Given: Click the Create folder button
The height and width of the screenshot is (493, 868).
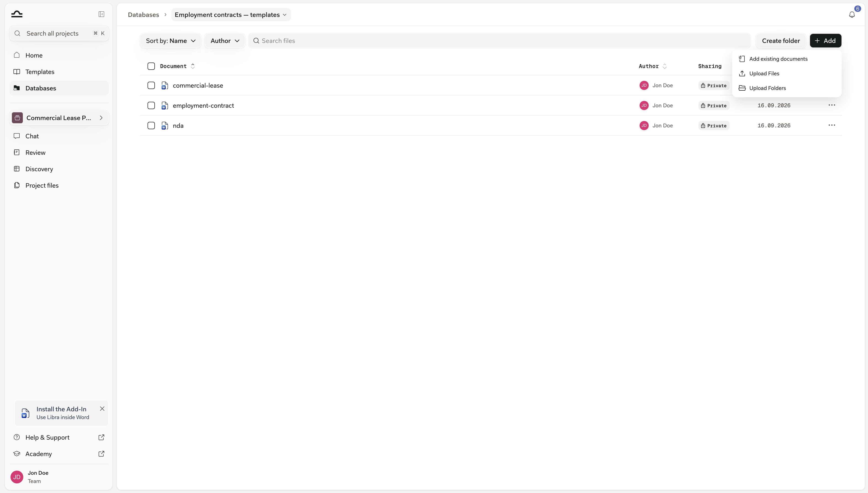Looking at the screenshot, I should pyautogui.click(x=781, y=41).
